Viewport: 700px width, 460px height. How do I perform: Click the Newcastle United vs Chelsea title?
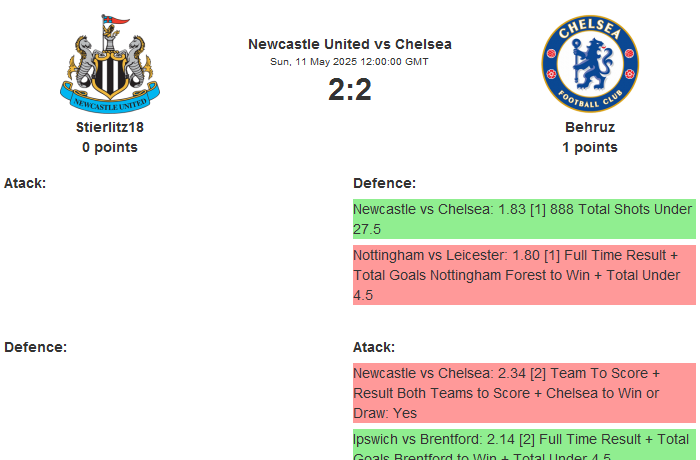(x=349, y=44)
